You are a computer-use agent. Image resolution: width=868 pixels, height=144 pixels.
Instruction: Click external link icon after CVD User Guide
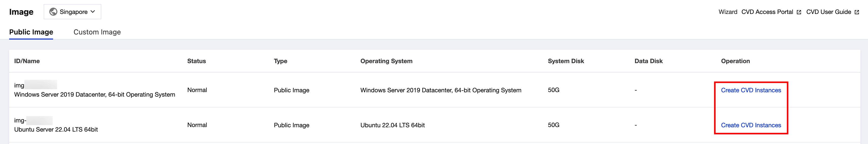tap(857, 12)
